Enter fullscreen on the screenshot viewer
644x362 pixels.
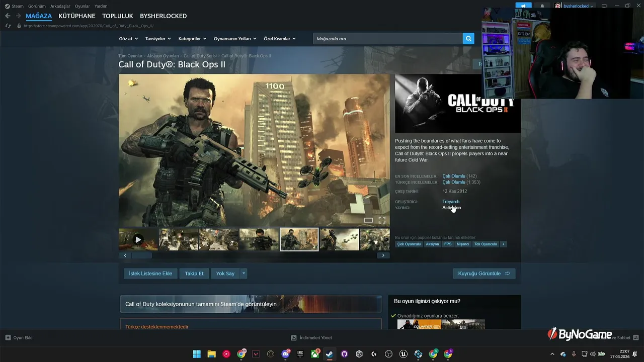(382, 220)
